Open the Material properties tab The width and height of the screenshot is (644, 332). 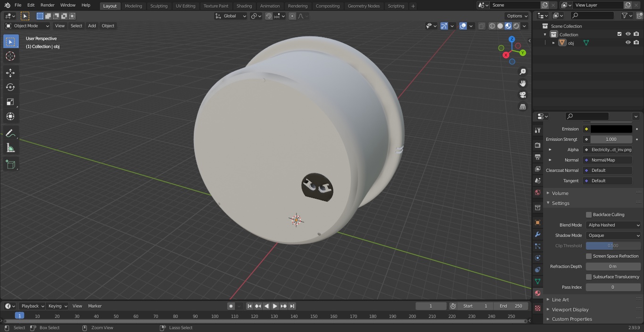537,293
